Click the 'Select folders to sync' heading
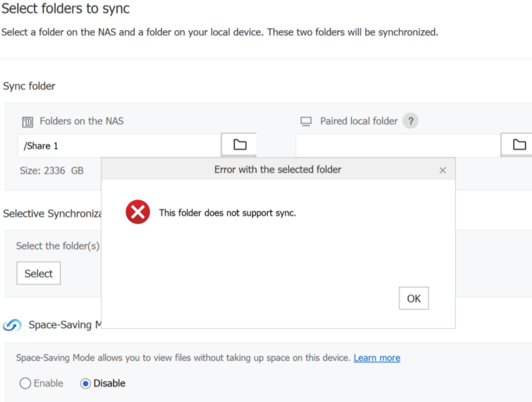Screen dimensions: 532x402 pos(66,9)
